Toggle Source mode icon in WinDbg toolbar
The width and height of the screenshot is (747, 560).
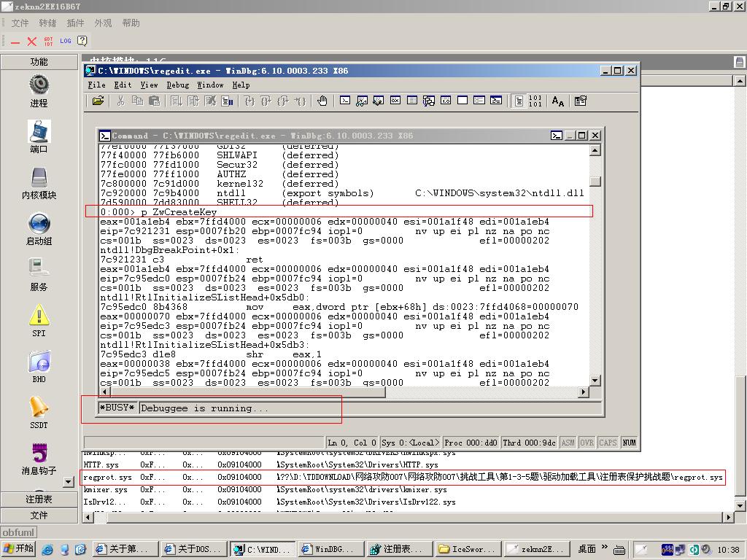point(519,101)
